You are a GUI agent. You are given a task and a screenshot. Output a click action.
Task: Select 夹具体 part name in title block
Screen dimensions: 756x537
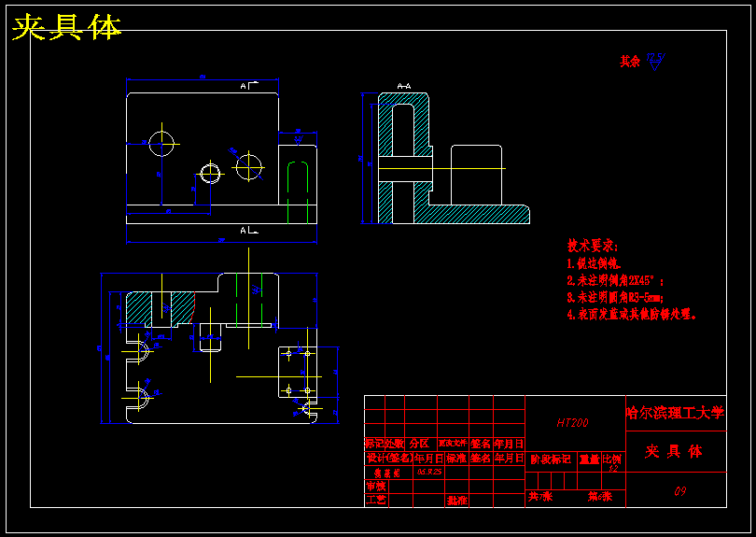point(674,451)
